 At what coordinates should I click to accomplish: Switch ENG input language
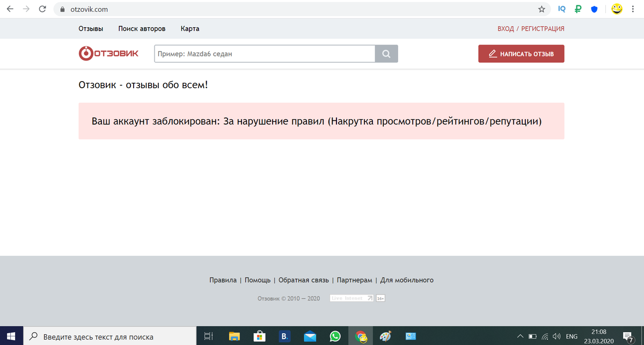[572, 336]
